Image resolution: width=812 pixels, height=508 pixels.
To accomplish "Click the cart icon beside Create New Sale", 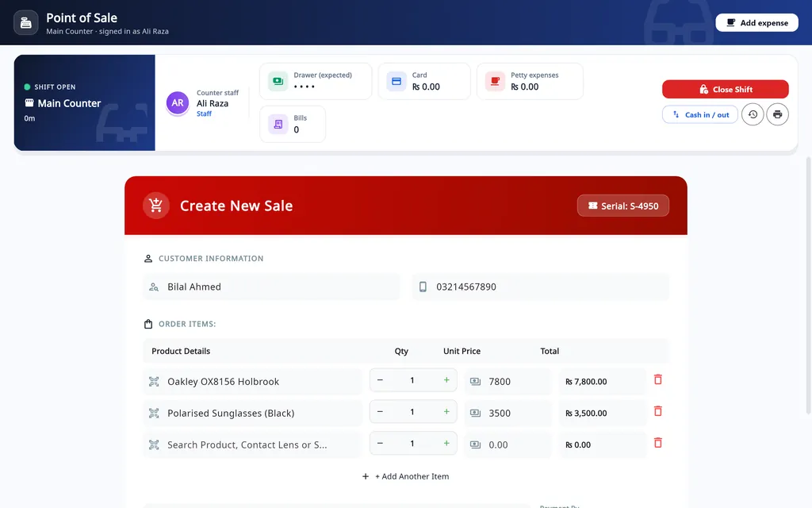I will [156, 206].
